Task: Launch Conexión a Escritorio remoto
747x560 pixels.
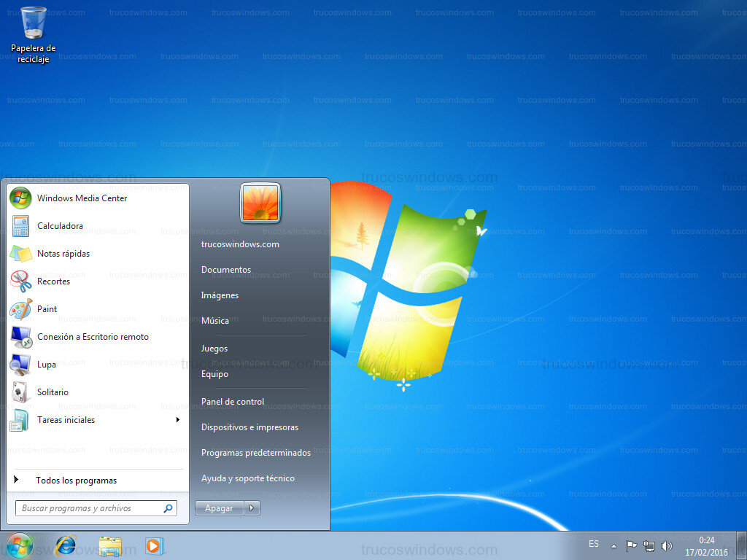Action: tap(93, 336)
